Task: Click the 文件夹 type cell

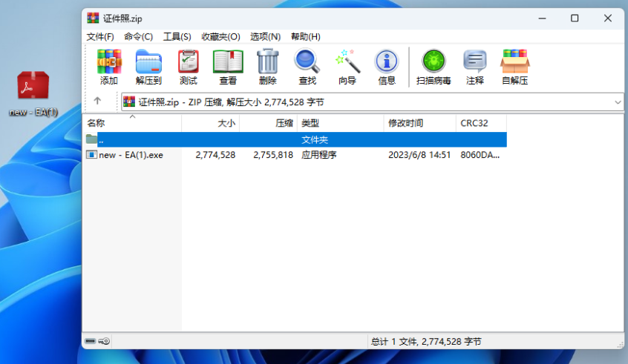Action: click(315, 139)
